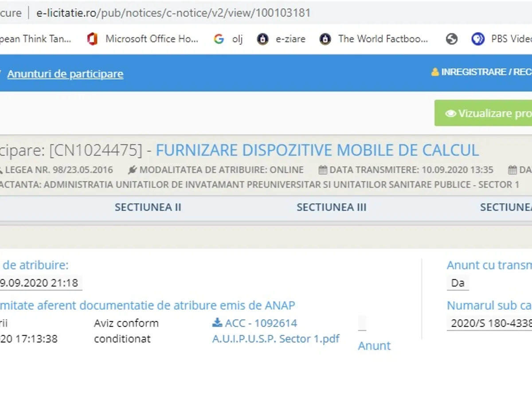This screenshot has width=532, height=399.
Task: Click the download icon beside ACC - 1092614
Action: (217, 323)
